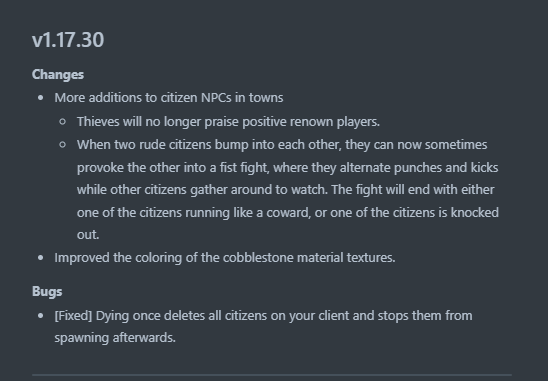The image size is (548, 381).
Task: Click the "When two rude citizens bump" line
Action: coord(282,145)
